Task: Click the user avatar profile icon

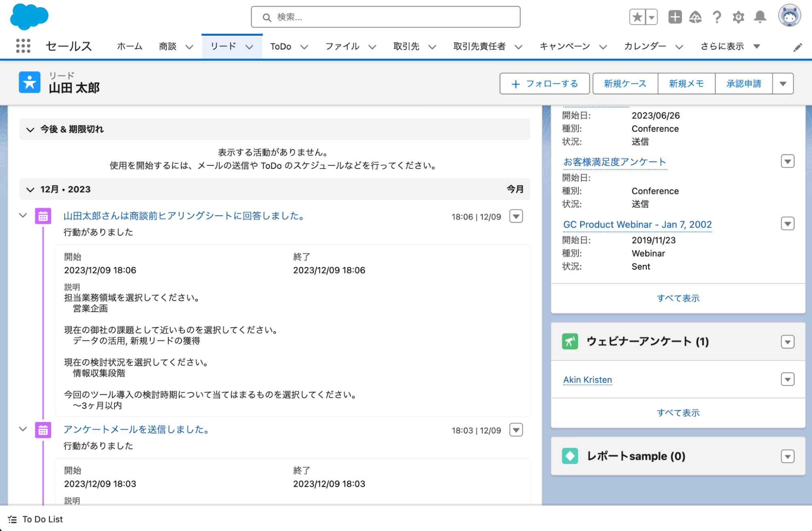Action: pos(789,16)
